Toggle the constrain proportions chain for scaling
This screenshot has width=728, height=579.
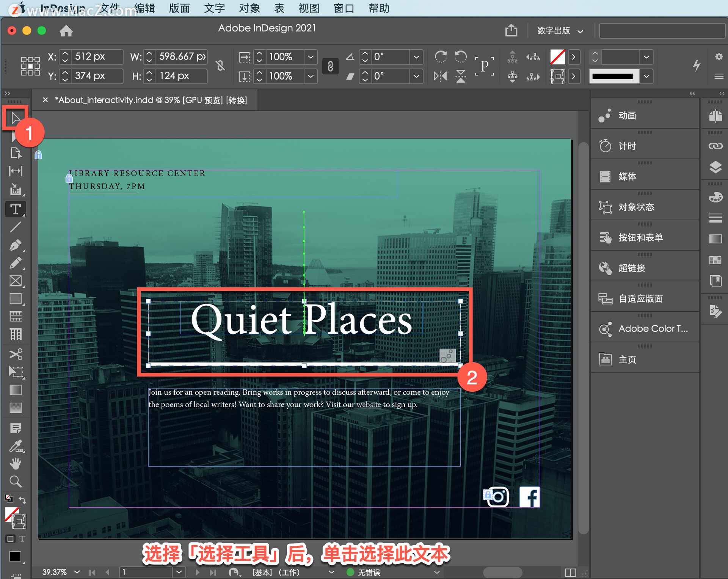(x=330, y=66)
